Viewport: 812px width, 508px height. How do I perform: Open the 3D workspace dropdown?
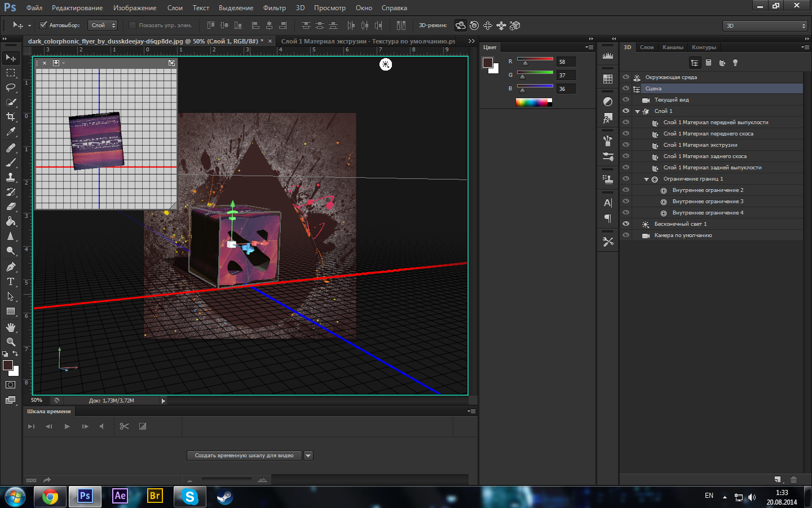(765, 25)
